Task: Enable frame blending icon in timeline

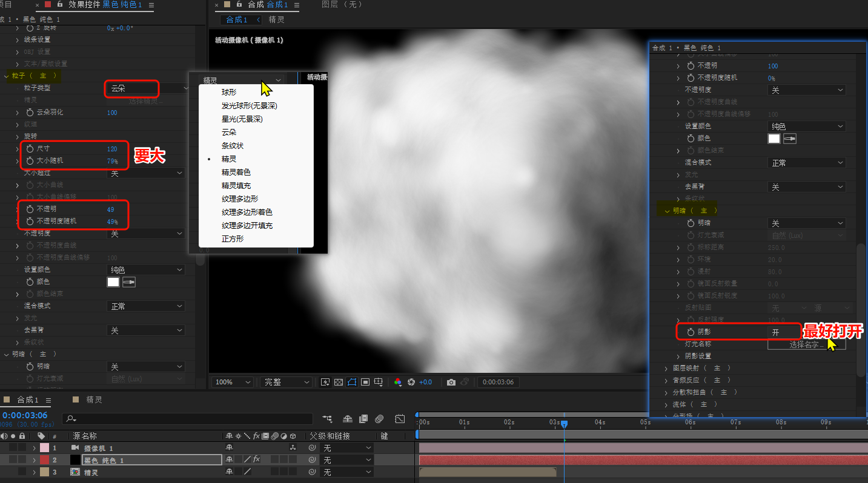Action: tap(363, 418)
